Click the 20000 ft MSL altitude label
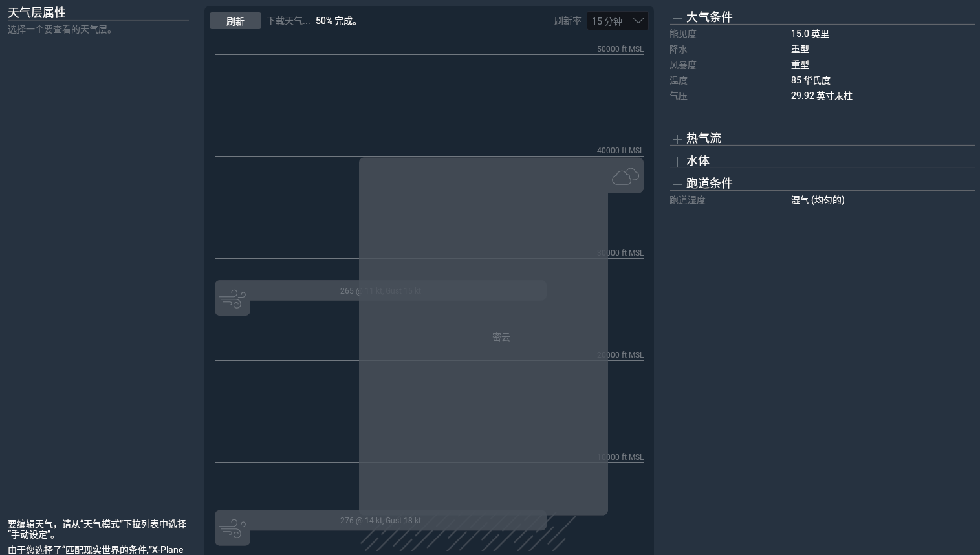The width and height of the screenshot is (980, 555). pos(620,355)
